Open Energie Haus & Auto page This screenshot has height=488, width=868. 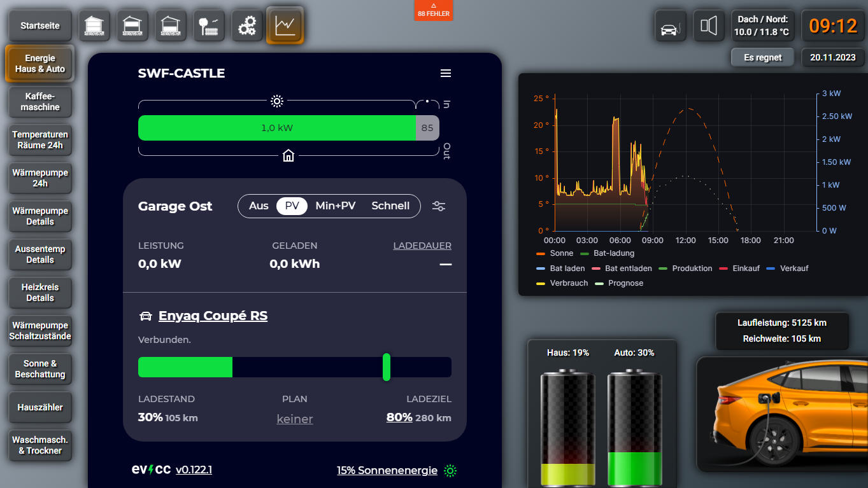(40, 64)
